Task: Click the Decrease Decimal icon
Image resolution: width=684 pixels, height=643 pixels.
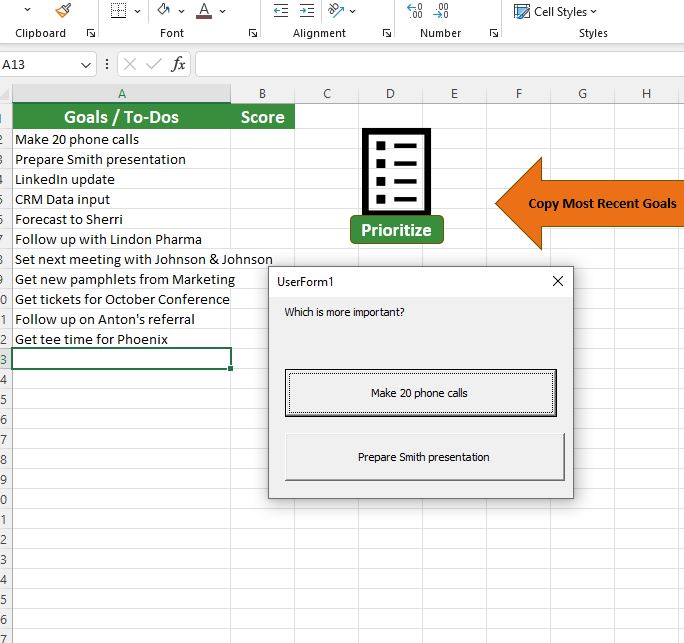Action: (x=441, y=11)
